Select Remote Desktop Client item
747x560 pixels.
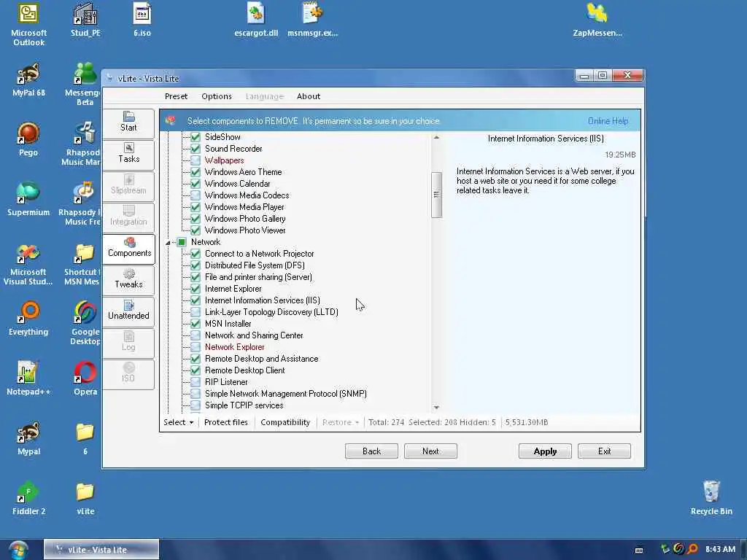coord(245,370)
